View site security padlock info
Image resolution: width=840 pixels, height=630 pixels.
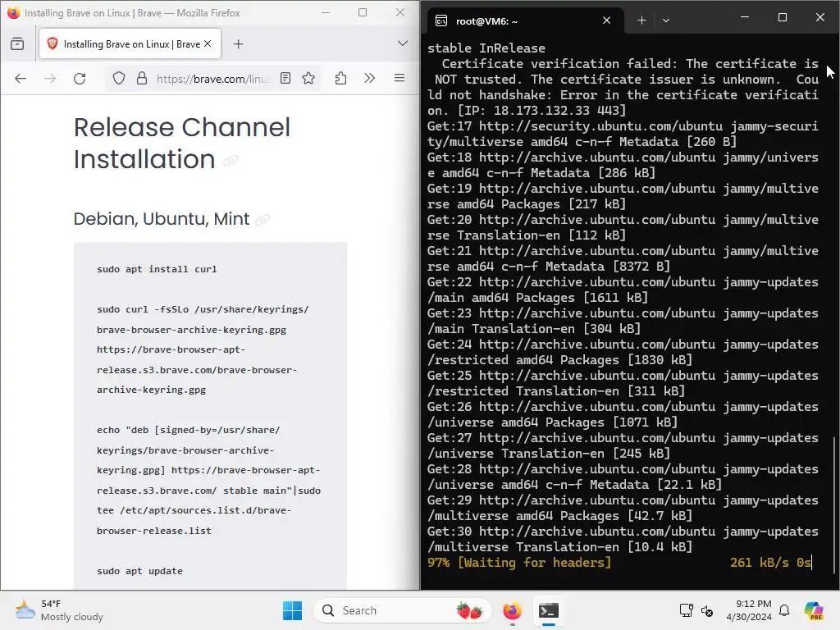pos(142,78)
